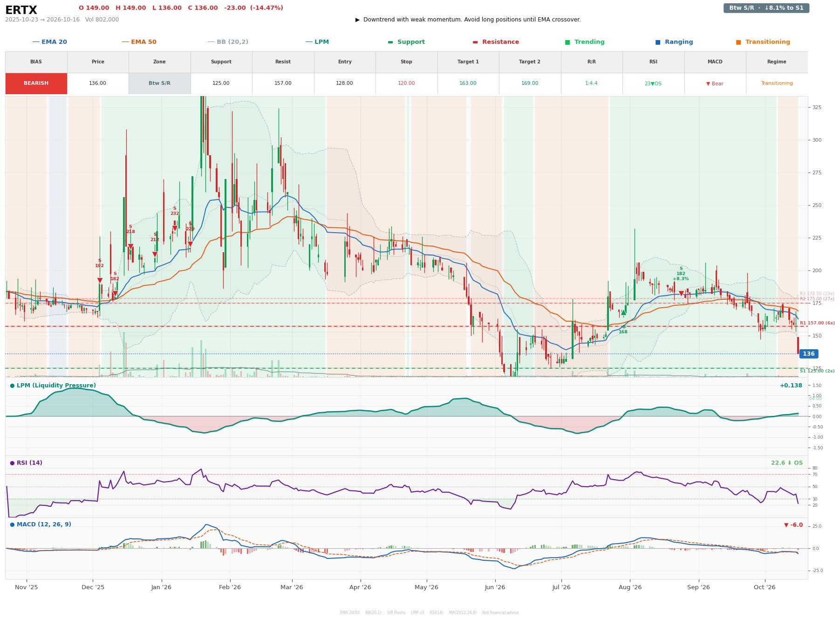Click the RSI (14) purple dot icon
The width and height of the screenshot is (840, 620).
click(x=12, y=463)
